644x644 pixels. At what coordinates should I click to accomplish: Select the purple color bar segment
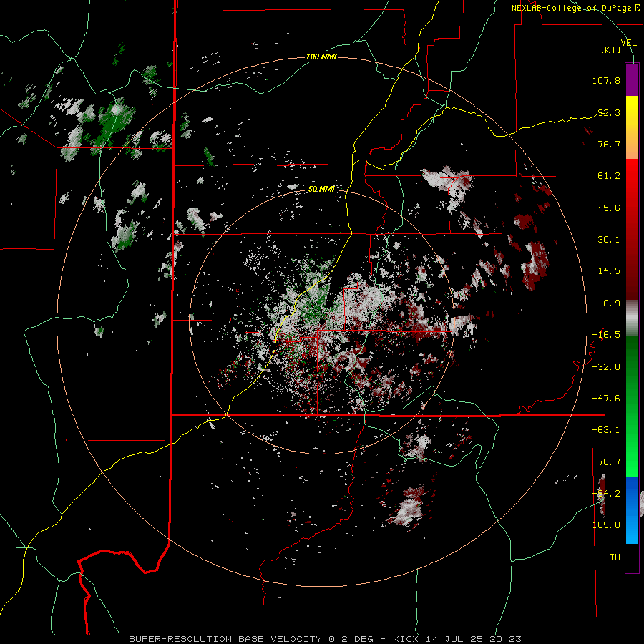pos(632,79)
